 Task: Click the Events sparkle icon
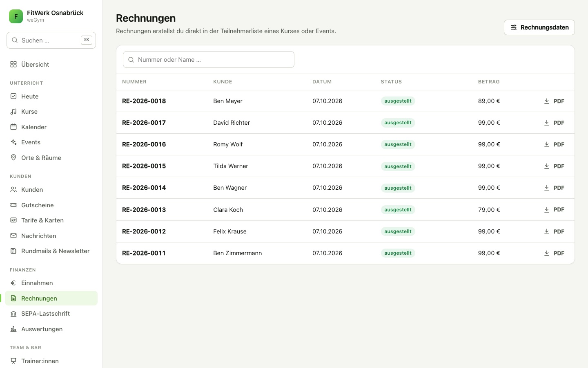[13, 142]
